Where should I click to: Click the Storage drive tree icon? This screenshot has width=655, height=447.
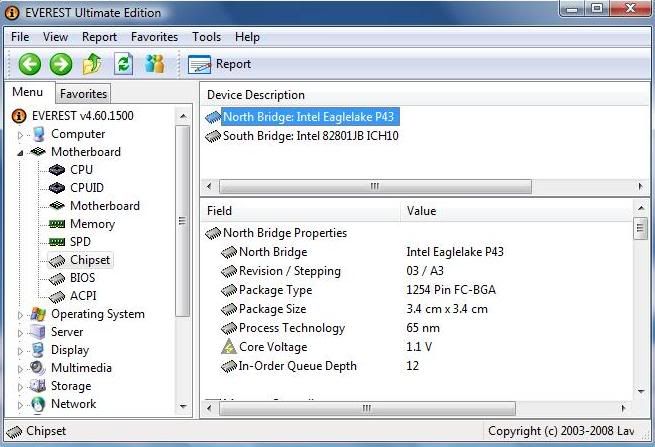tap(38, 386)
